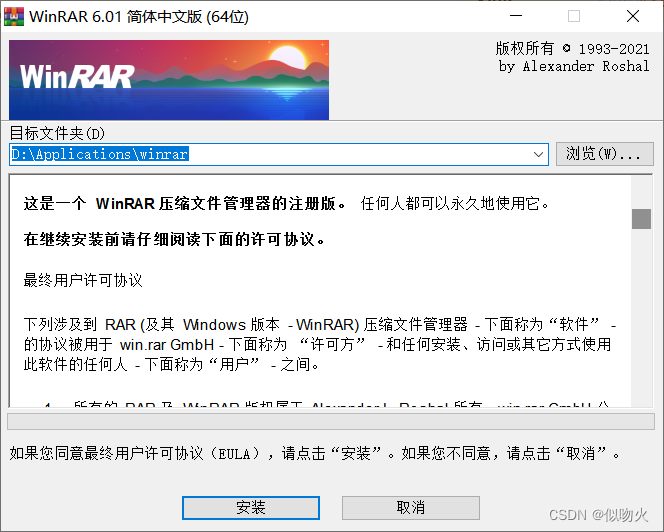664x532 pixels.
Task: Click the WinRAR sunset banner image
Action: [x=169, y=80]
